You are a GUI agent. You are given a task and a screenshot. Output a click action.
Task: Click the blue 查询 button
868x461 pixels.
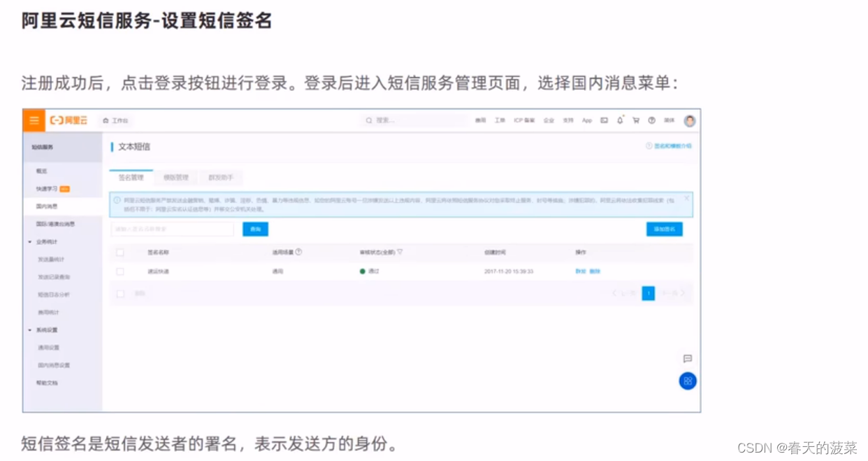click(255, 229)
